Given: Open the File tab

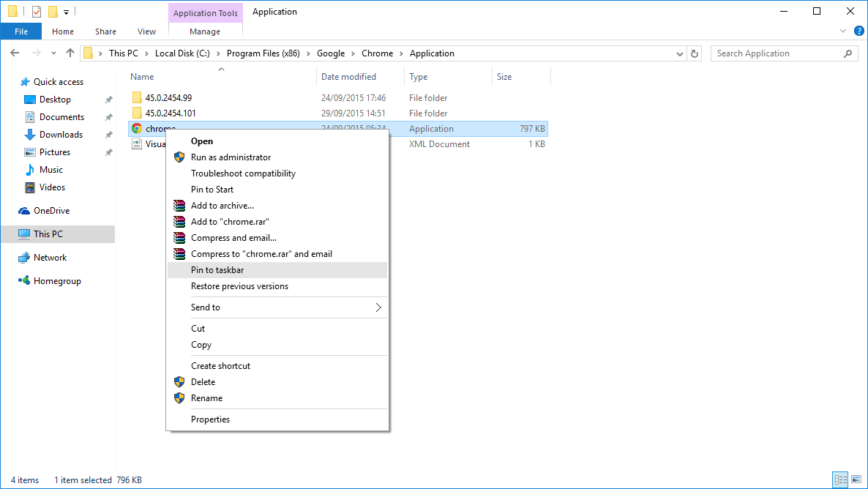Looking at the screenshot, I should pos(21,31).
